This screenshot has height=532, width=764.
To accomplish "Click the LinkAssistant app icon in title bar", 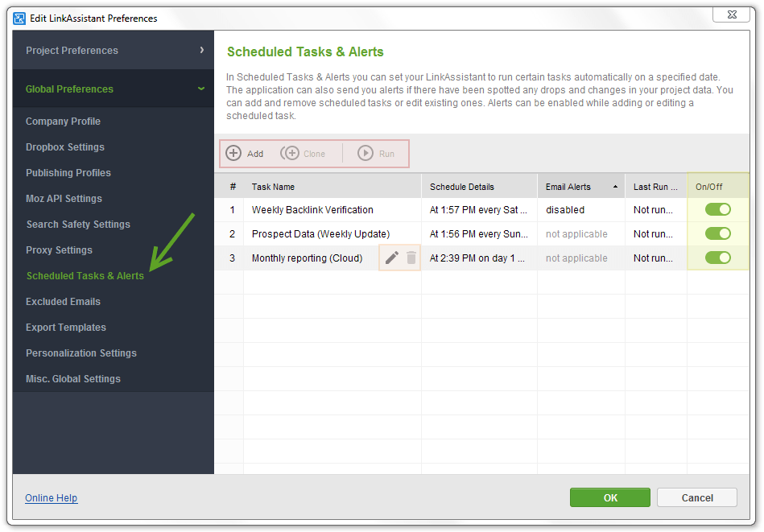I will (19, 19).
